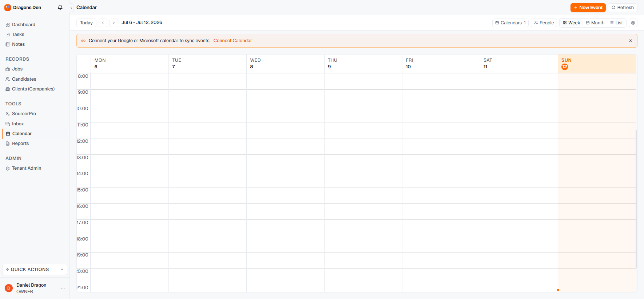Click the Daniel Dragon avatar
The height and width of the screenshot is (299, 644).
point(9,288)
